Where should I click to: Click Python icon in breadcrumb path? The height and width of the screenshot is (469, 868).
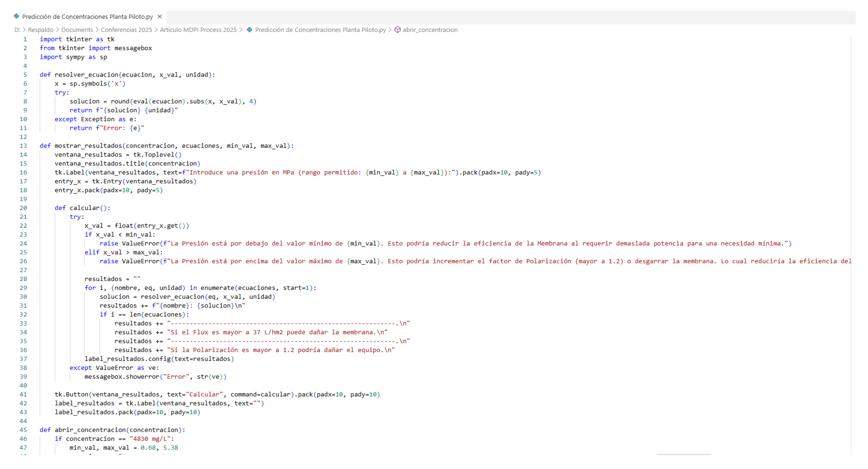(x=249, y=30)
